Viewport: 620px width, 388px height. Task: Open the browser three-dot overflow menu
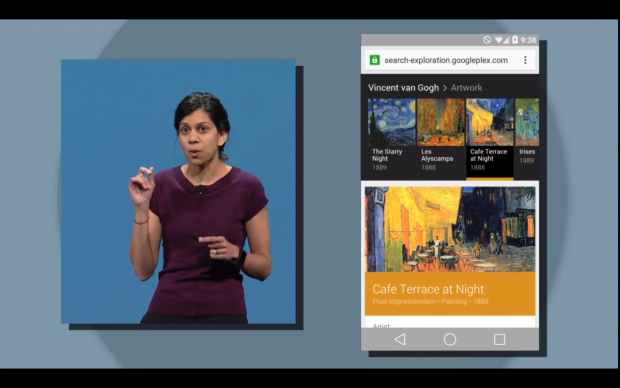pos(525,60)
